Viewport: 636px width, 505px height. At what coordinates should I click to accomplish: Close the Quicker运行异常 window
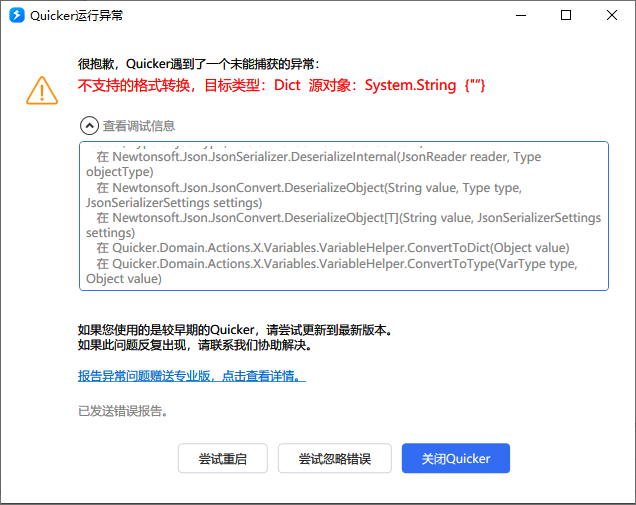612,15
